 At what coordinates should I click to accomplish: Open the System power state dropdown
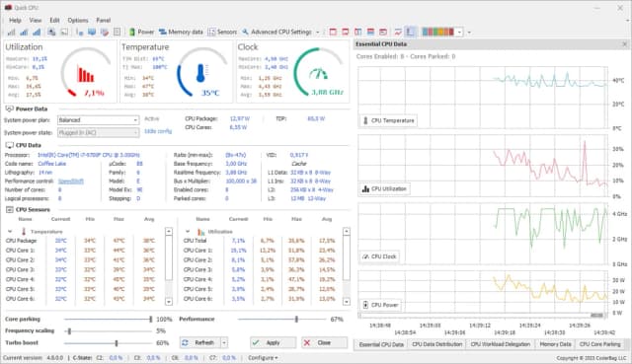coord(99,132)
